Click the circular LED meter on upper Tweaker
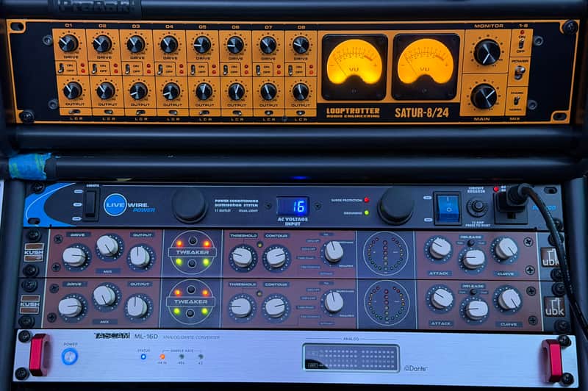 [386, 254]
